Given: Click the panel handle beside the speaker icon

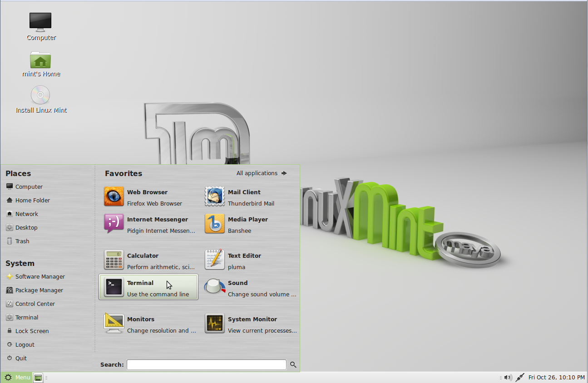Looking at the screenshot, I should coord(500,378).
